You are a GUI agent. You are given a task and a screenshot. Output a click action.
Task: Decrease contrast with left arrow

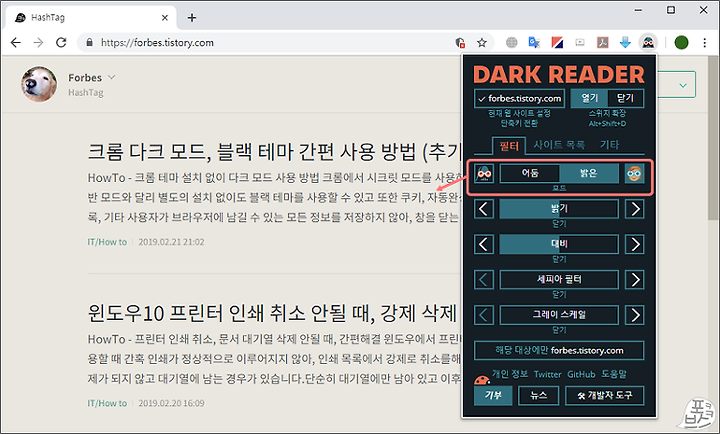484,244
